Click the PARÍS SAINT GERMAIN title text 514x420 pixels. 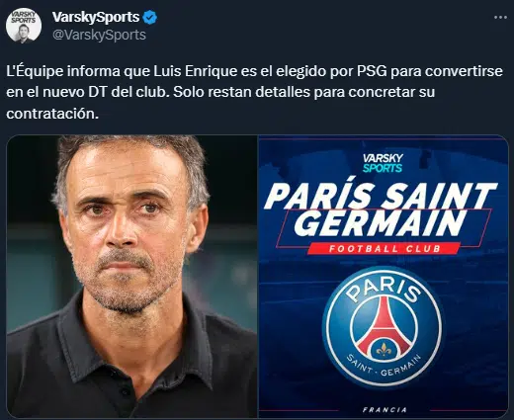[380, 210]
